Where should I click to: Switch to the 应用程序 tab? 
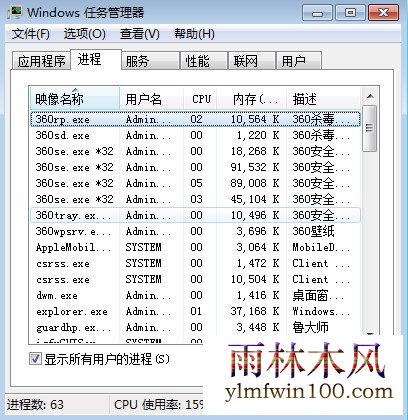[41, 61]
